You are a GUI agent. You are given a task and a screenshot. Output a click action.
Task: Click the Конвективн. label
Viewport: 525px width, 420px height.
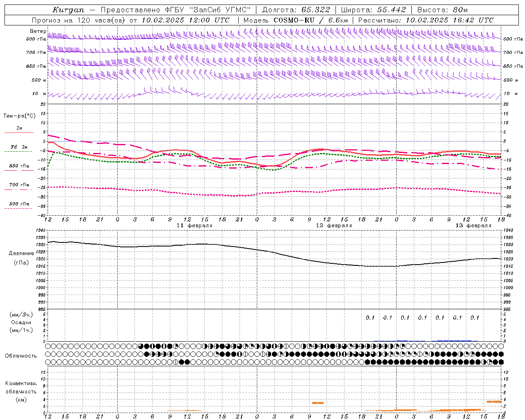click(x=21, y=383)
